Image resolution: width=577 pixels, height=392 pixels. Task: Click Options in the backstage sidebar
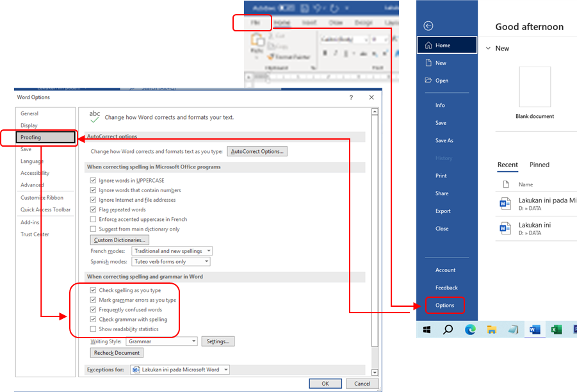pos(445,305)
